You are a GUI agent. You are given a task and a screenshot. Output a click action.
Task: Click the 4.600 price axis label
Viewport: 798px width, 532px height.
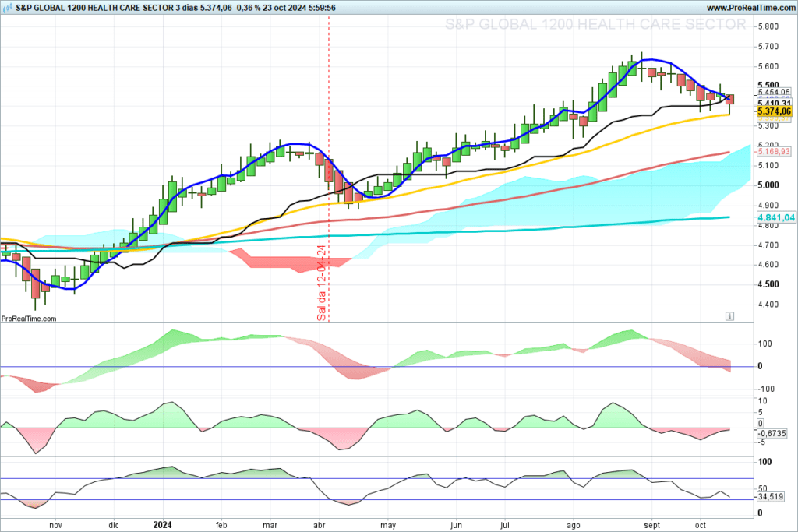(x=768, y=265)
